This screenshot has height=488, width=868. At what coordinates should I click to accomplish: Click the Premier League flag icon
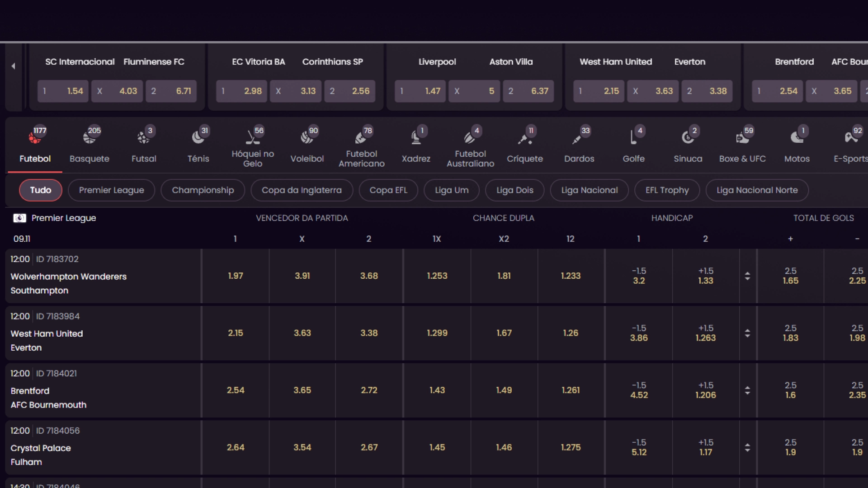[x=19, y=218]
